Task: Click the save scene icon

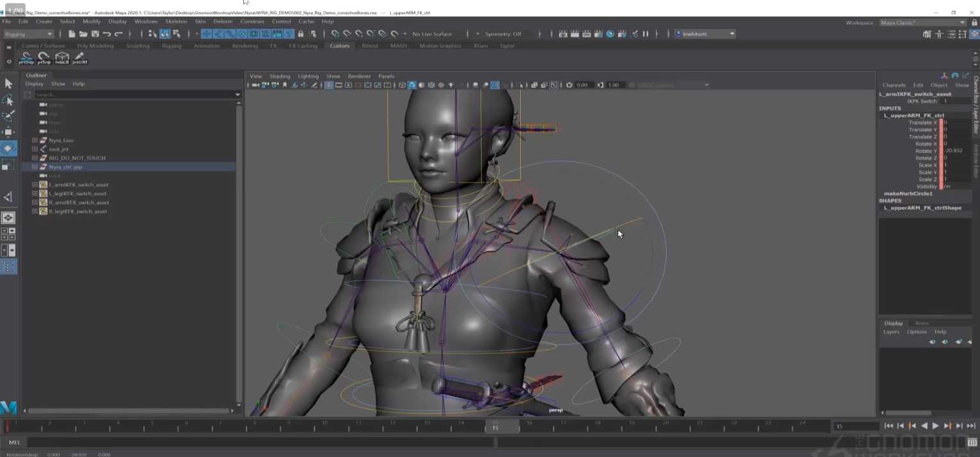Action: tap(95, 34)
